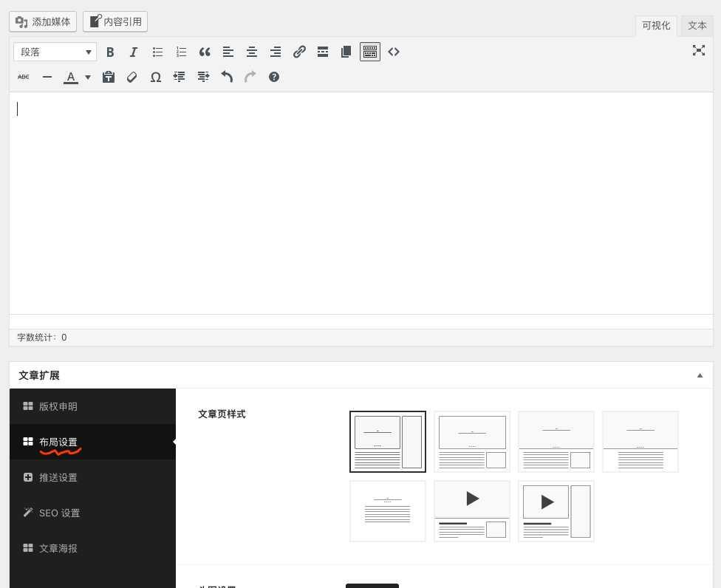Viewport: 721px width, 588px height.
Task: Insert a numbered list
Action: 181,52
